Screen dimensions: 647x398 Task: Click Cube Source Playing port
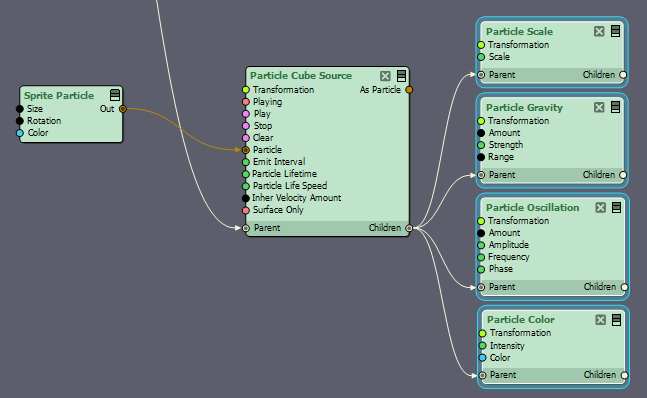click(x=246, y=102)
